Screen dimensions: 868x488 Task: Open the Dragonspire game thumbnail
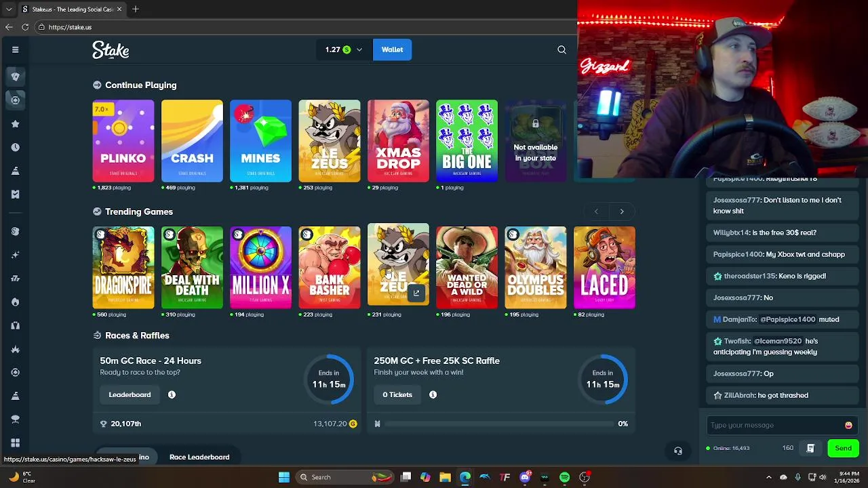[x=123, y=268]
